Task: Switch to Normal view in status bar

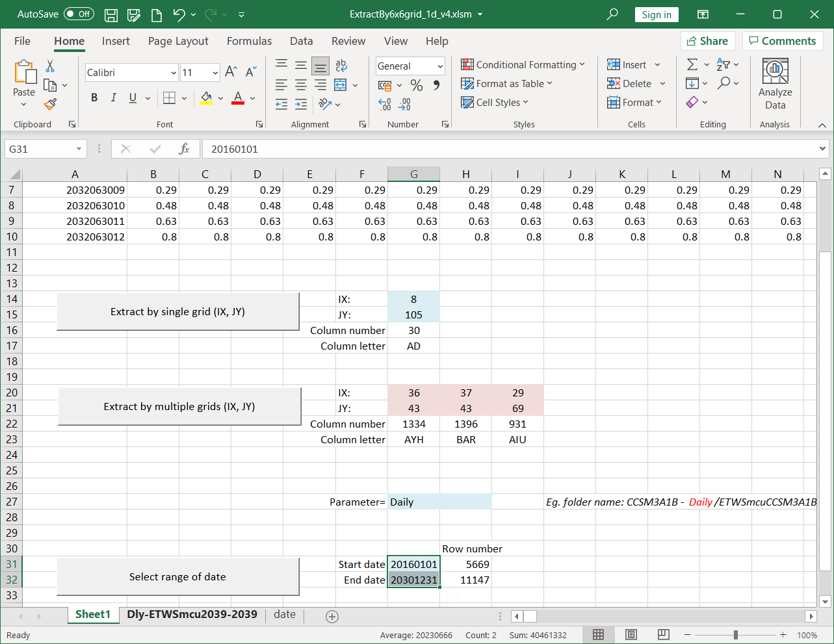Action: tap(599, 634)
